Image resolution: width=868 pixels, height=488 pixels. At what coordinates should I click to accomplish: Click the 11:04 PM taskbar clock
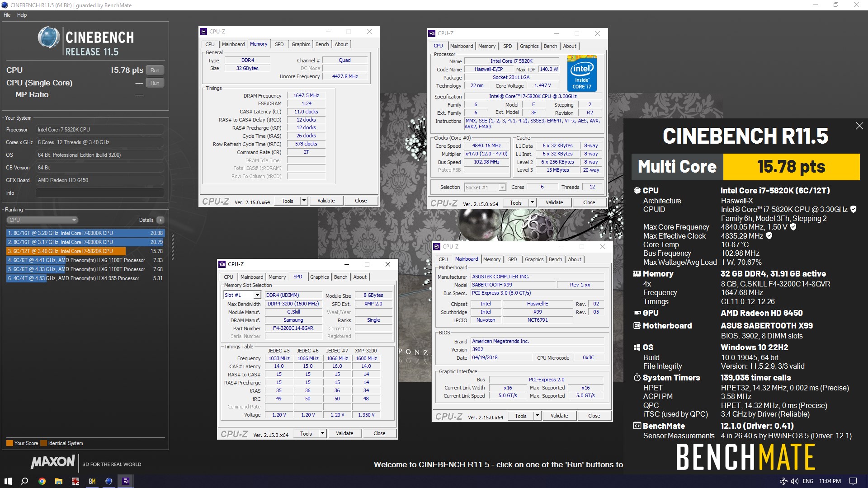[830, 481]
